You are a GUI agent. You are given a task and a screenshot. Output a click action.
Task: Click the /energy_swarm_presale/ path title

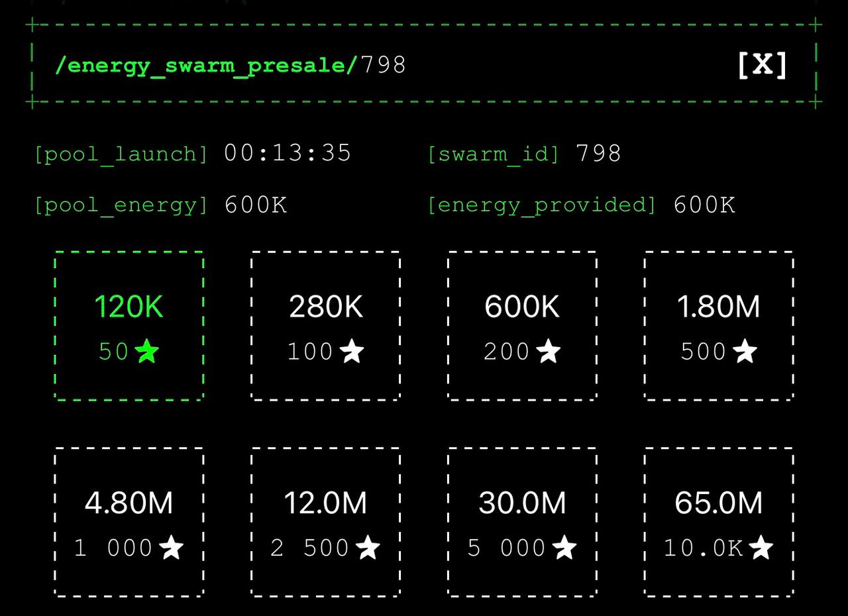tap(207, 66)
